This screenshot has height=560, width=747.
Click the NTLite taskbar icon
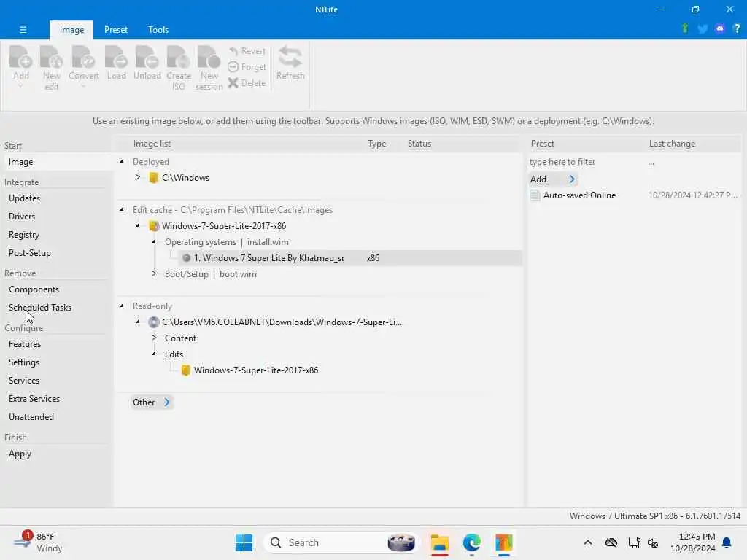(503, 542)
